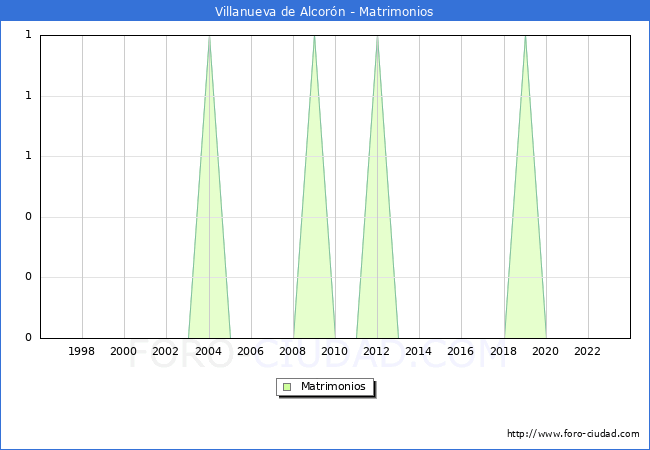Open the www.foro-ciudad.com link

click(x=573, y=434)
